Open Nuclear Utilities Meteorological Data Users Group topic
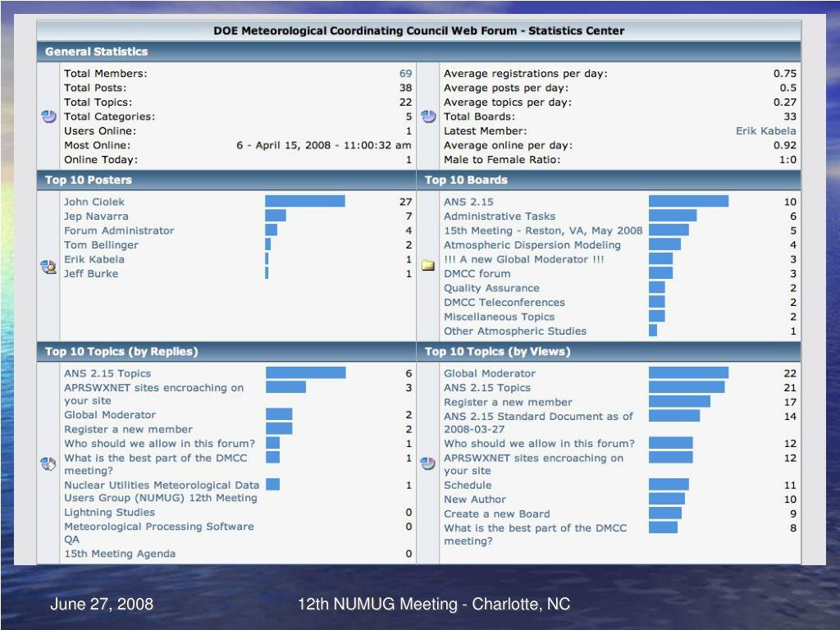840x630 pixels. coord(162,491)
